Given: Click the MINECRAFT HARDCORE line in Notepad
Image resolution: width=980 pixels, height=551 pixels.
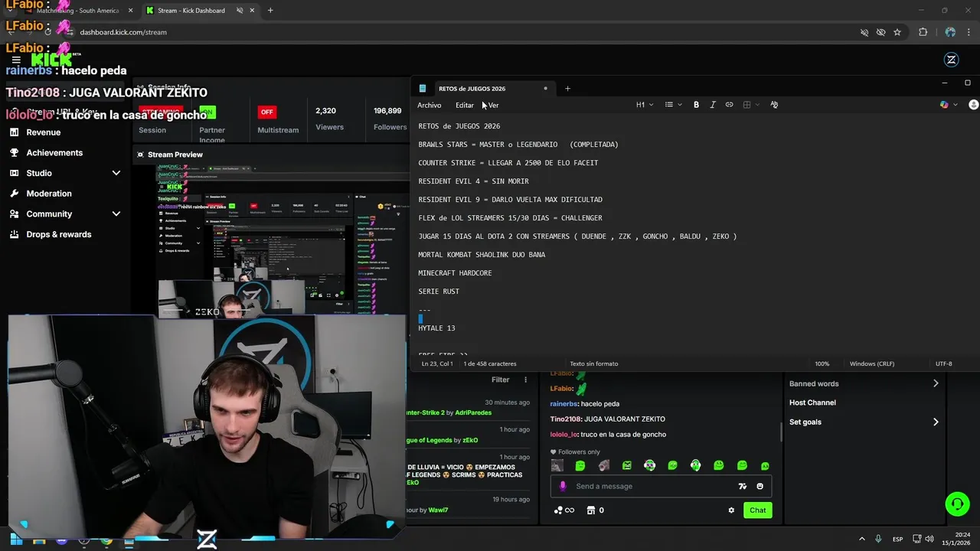Looking at the screenshot, I should pos(455,273).
